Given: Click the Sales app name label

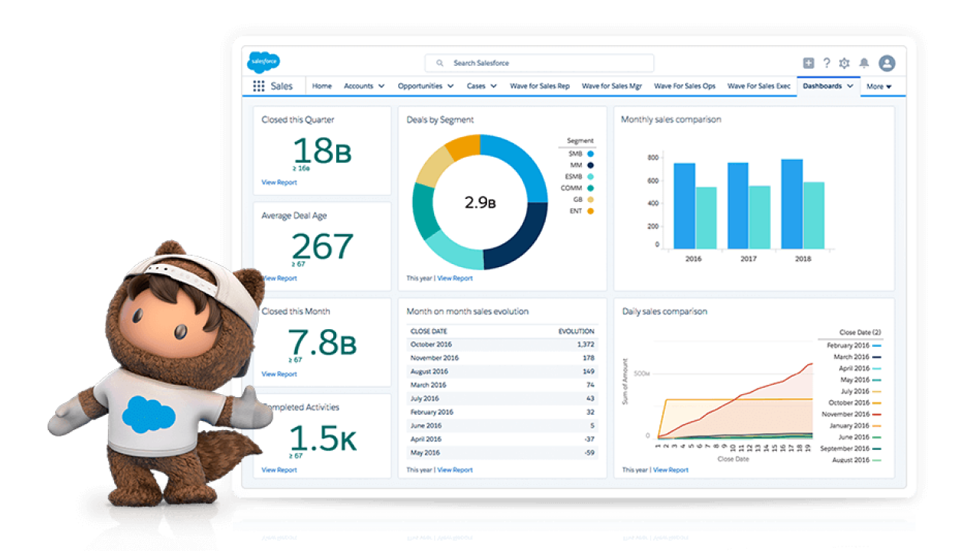Looking at the screenshot, I should (x=282, y=86).
